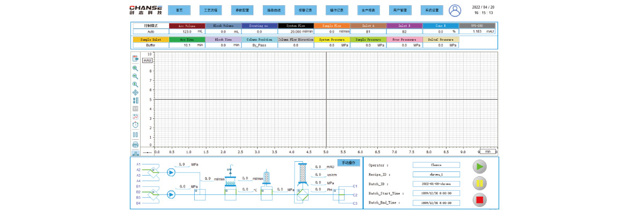
Task: Click the Recipe_ID field showing chroma_1
Action: pos(436,175)
